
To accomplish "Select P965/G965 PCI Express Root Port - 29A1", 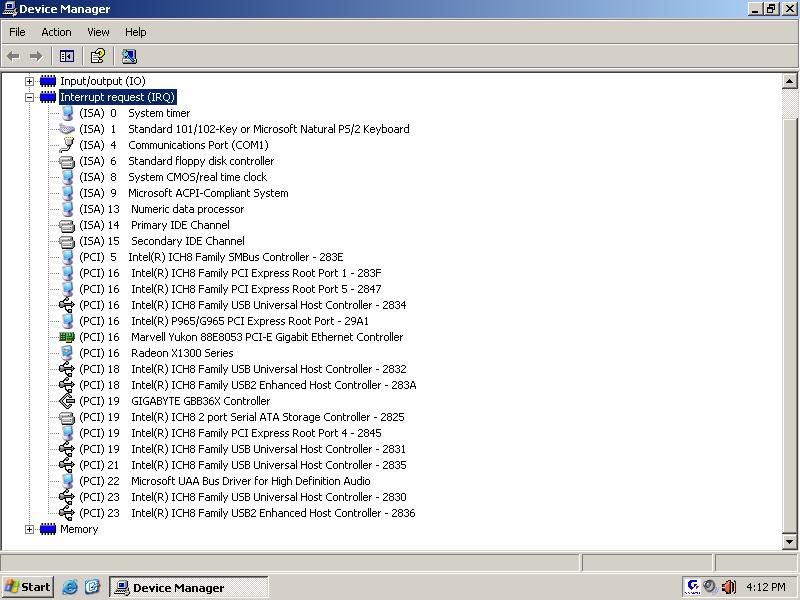I will 249,321.
